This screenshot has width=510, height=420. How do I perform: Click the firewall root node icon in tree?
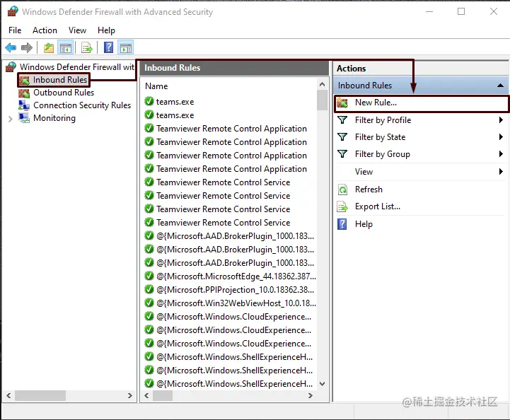coord(11,67)
